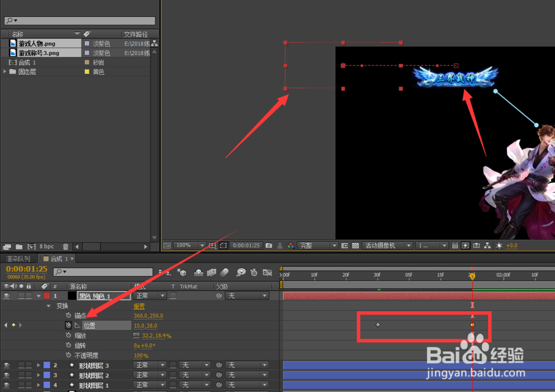This screenshot has width=555, height=392.
Task: Click the Auto-keyframe stopwatch icon in timeline toolbar
Action: pyautogui.click(x=254, y=272)
